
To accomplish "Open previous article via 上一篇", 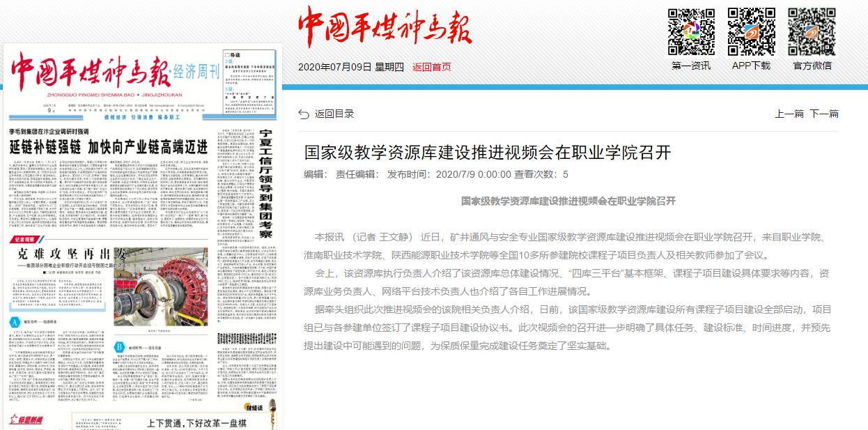I will click(789, 114).
